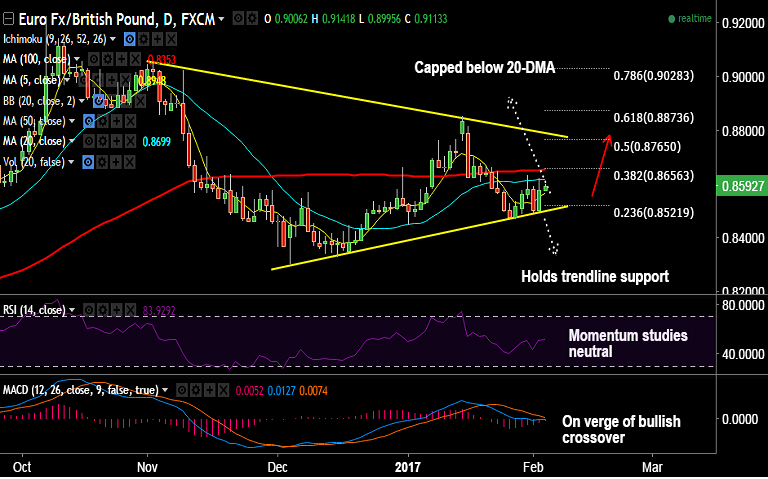
Task: Click the current price label 0.85927
Action: (742, 186)
